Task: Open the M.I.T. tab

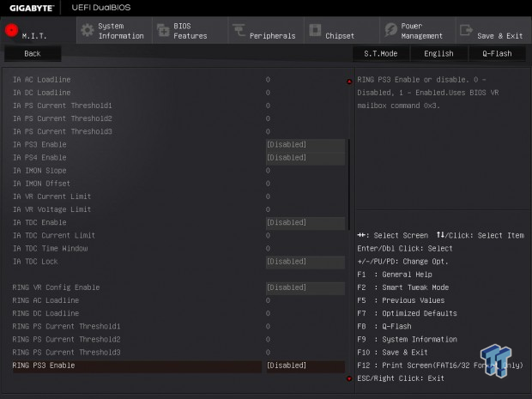Action: 38,31
